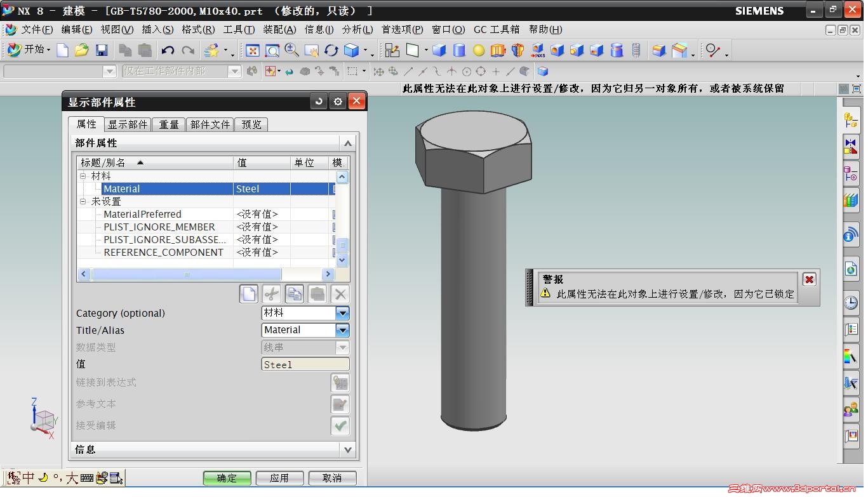This screenshot has height=497, width=868.
Task: Click the Undo arrow in the toolbar
Action: tap(168, 51)
